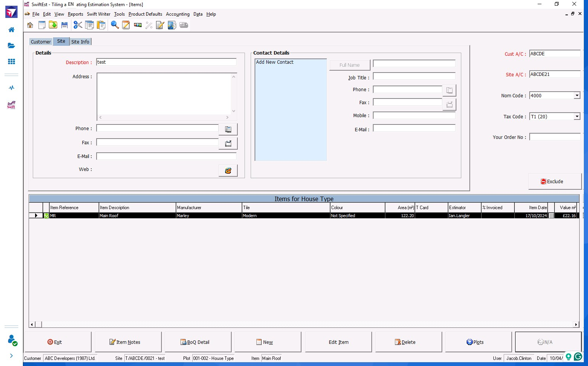
Task: Click the blue grid apps icon in sidebar
Action: [11, 61]
